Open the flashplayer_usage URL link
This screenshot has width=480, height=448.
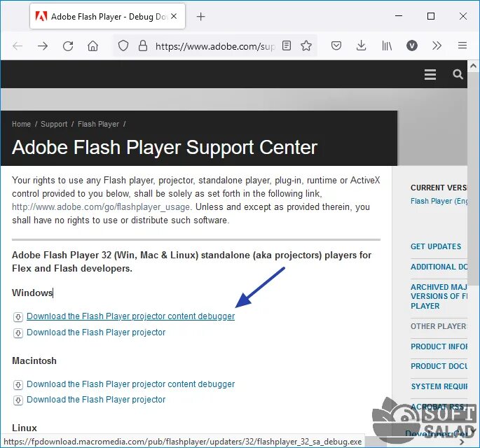click(x=101, y=207)
